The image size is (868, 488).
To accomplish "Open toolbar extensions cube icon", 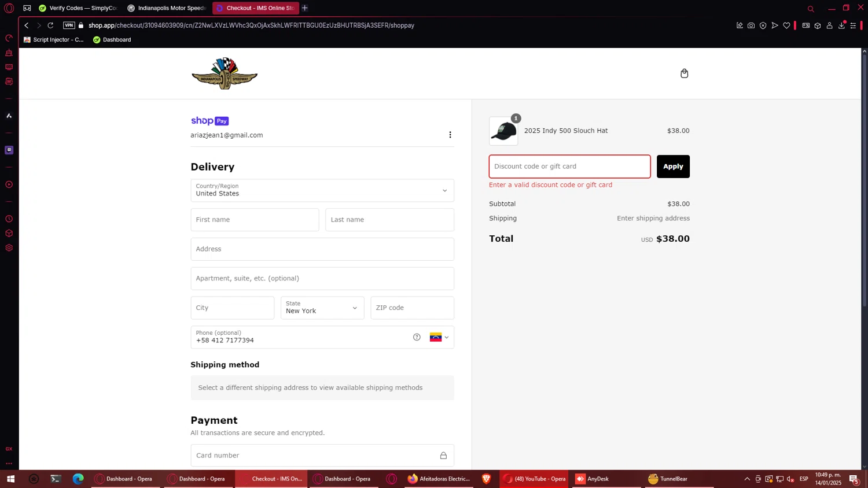I will (x=818, y=25).
